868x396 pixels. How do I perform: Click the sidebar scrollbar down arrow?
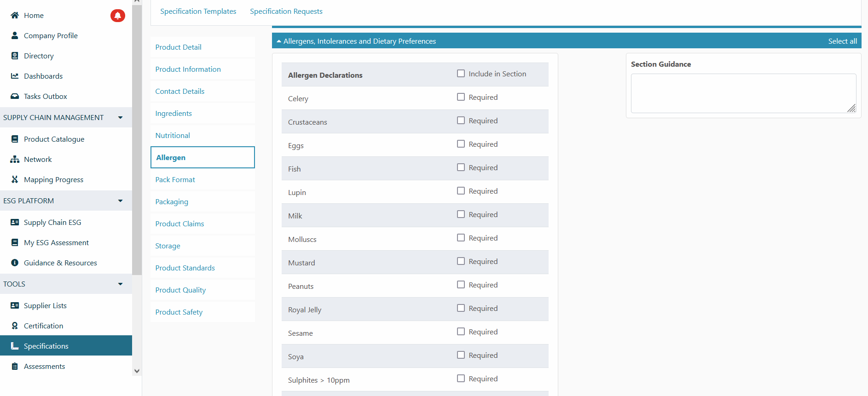(137, 371)
